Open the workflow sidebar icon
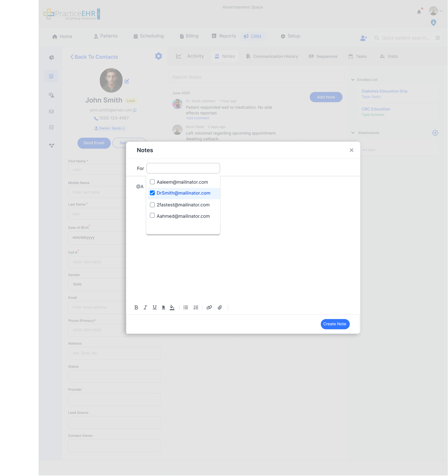The height and width of the screenshot is (476, 448). (51, 146)
